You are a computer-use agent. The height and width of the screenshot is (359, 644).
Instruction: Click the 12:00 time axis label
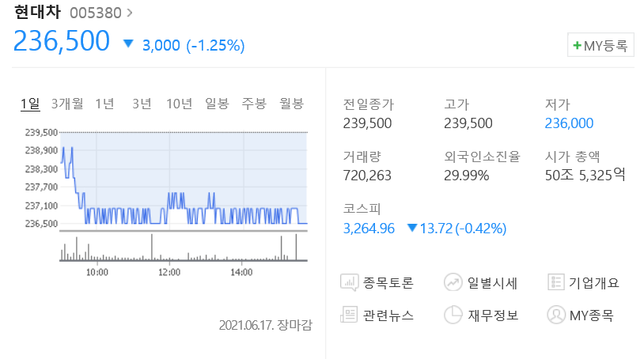point(169,272)
